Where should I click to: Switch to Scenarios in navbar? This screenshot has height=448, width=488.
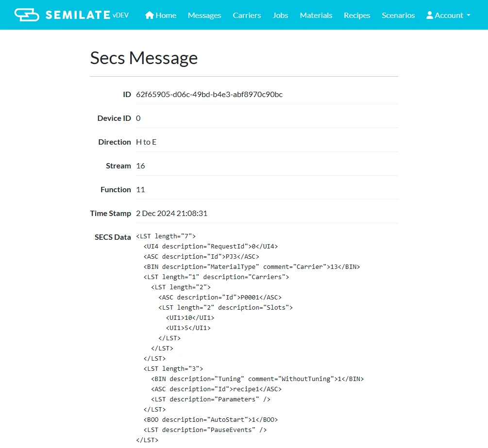pos(398,15)
